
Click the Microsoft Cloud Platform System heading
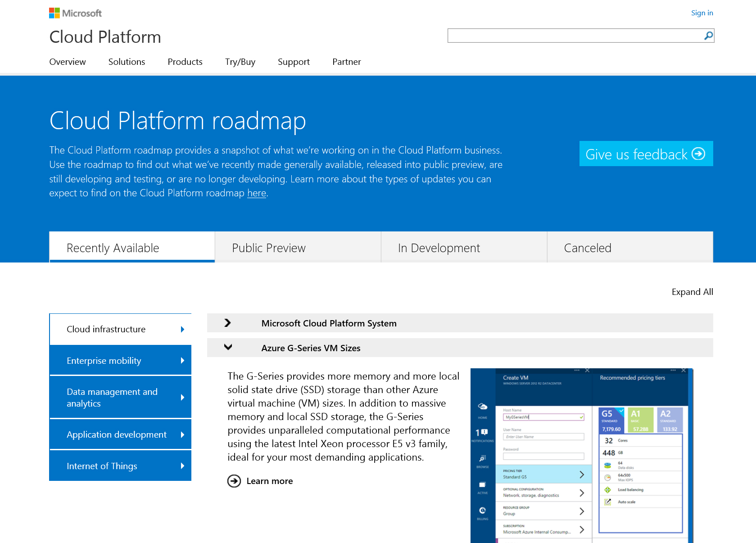click(329, 323)
